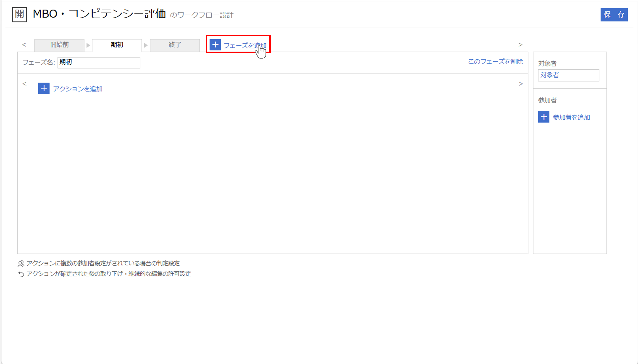
Task: Click the multiple participants person icon
Action: (21, 264)
